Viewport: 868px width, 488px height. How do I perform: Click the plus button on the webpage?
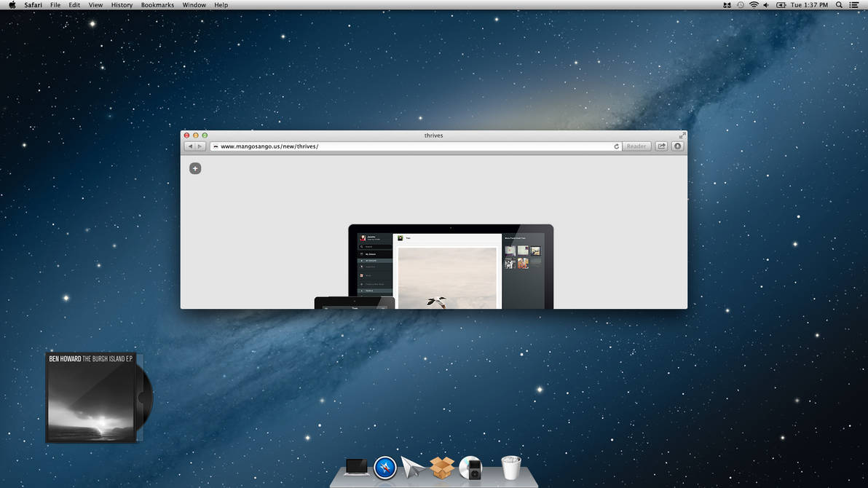coord(195,168)
